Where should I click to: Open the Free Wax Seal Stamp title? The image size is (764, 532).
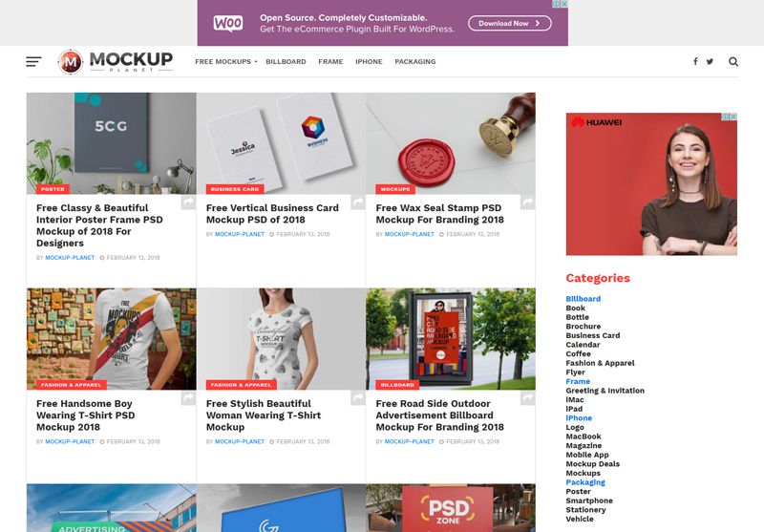click(x=439, y=214)
